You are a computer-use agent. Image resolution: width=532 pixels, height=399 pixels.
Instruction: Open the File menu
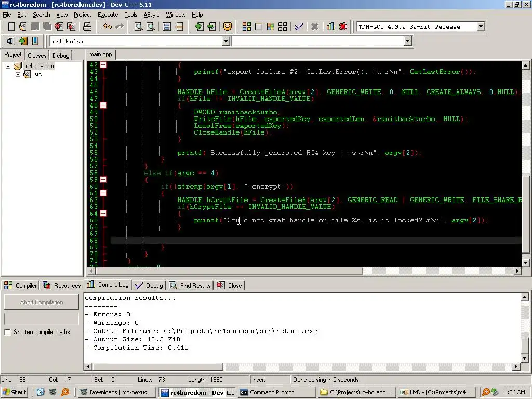(x=7, y=15)
